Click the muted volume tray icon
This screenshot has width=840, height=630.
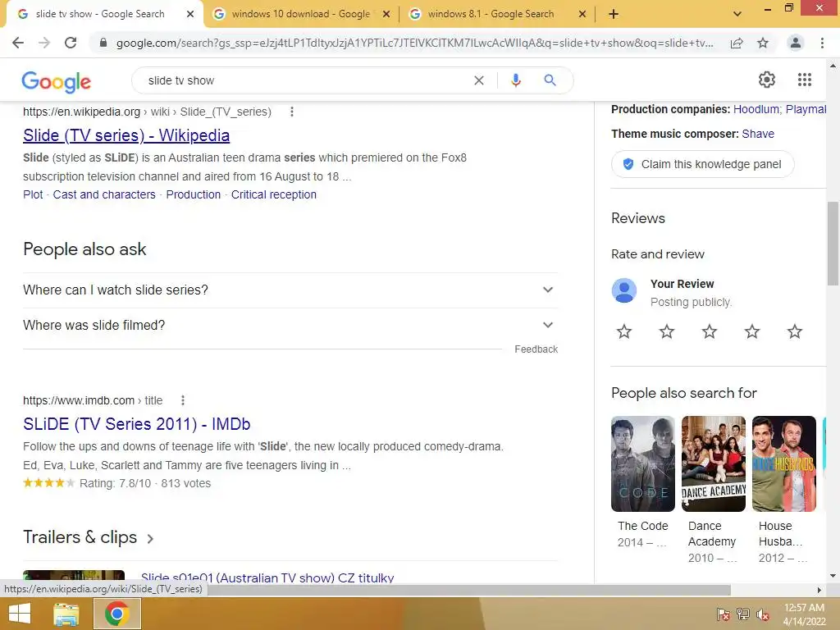763,614
